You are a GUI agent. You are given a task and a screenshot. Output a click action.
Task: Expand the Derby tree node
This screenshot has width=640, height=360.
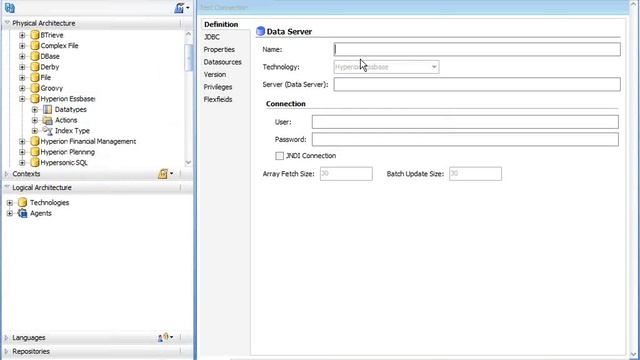22,67
